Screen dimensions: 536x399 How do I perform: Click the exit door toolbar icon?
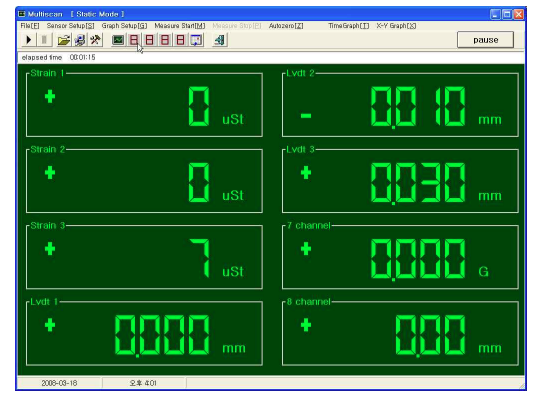pyautogui.click(x=219, y=40)
